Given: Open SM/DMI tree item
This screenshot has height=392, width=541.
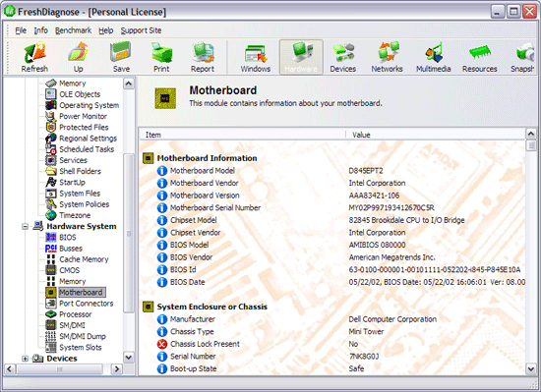Looking at the screenshot, I should coord(72,325).
